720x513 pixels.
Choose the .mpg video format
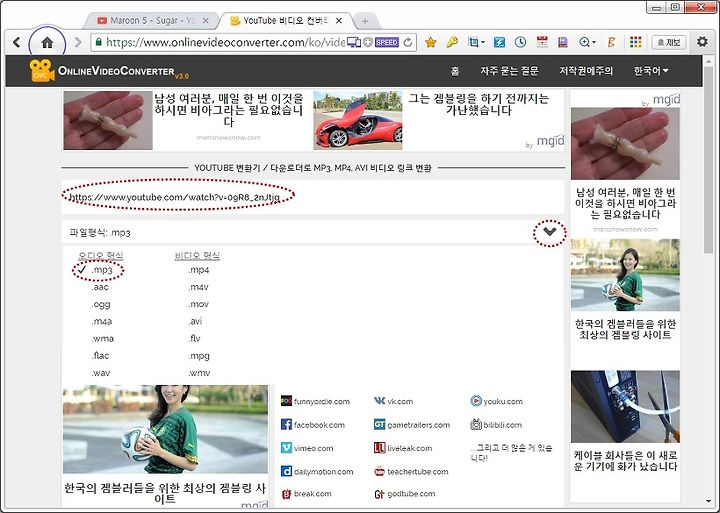coord(199,356)
